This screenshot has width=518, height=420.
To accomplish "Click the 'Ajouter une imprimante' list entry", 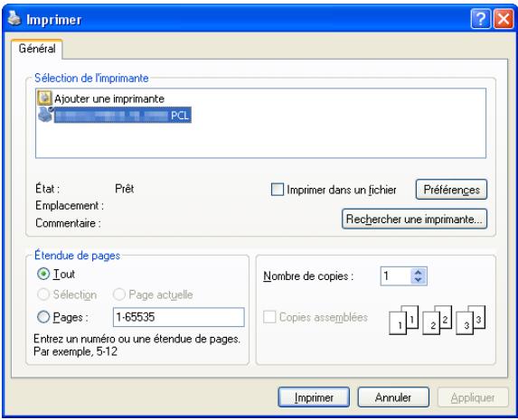I will click(109, 98).
